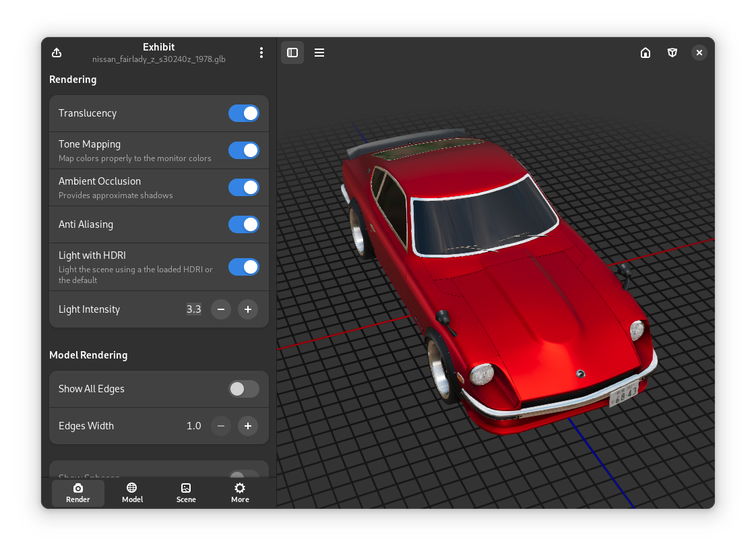Enable Show All Edges
This screenshot has height=554, width=756.
point(243,389)
